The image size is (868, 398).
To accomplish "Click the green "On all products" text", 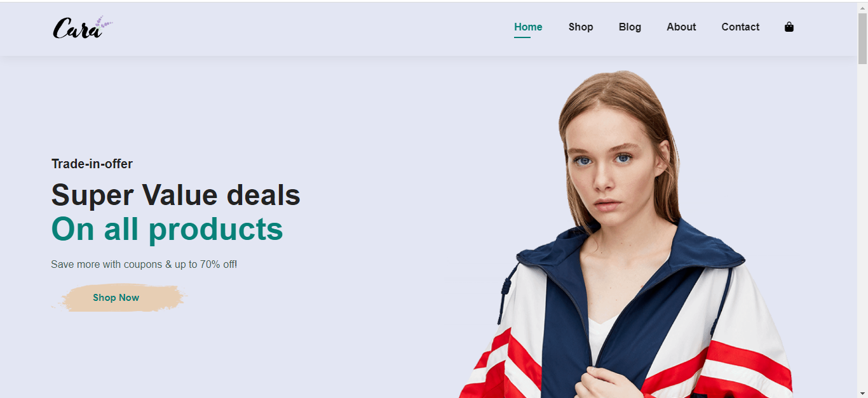I will pyautogui.click(x=167, y=229).
